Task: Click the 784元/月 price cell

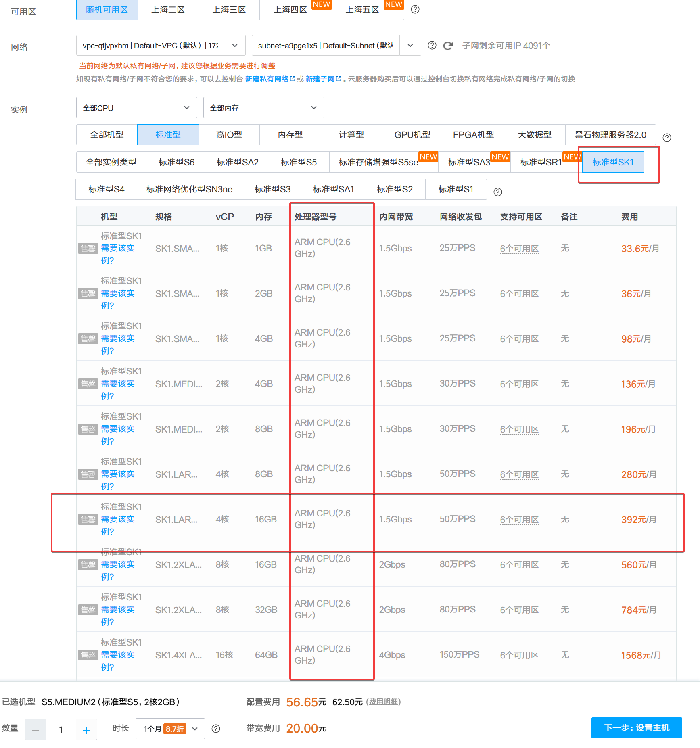Action: coord(639,610)
